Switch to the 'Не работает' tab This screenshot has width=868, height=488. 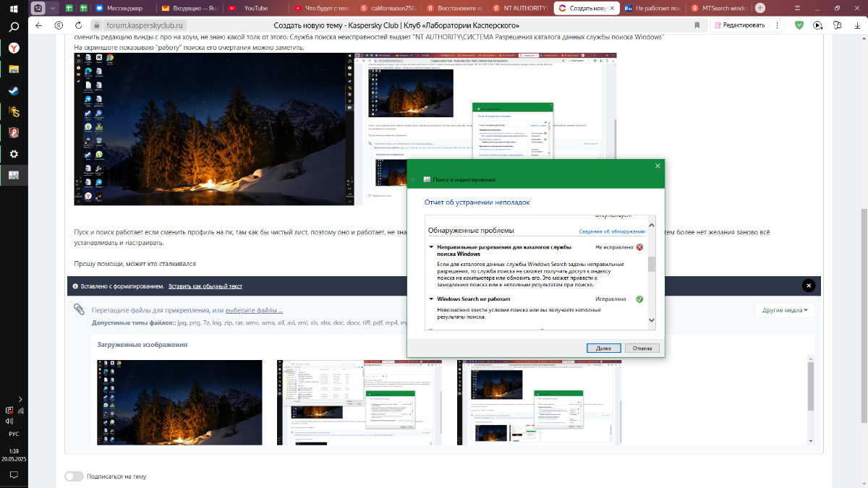[652, 8]
